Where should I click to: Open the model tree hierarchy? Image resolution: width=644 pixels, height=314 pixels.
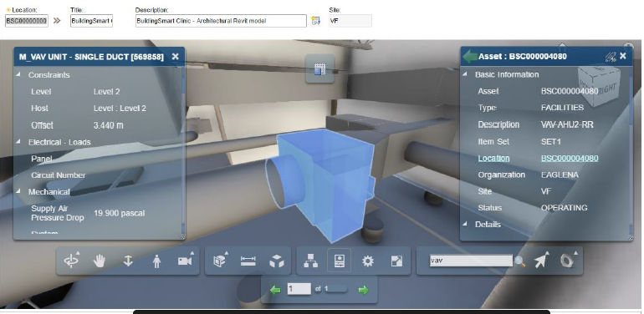(311, 261)
